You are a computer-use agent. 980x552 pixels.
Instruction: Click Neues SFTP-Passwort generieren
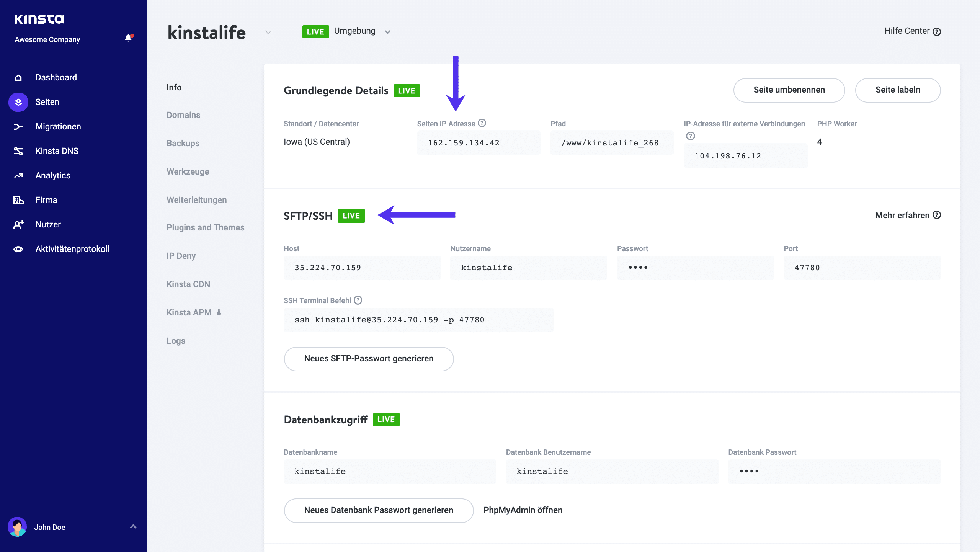368,359
